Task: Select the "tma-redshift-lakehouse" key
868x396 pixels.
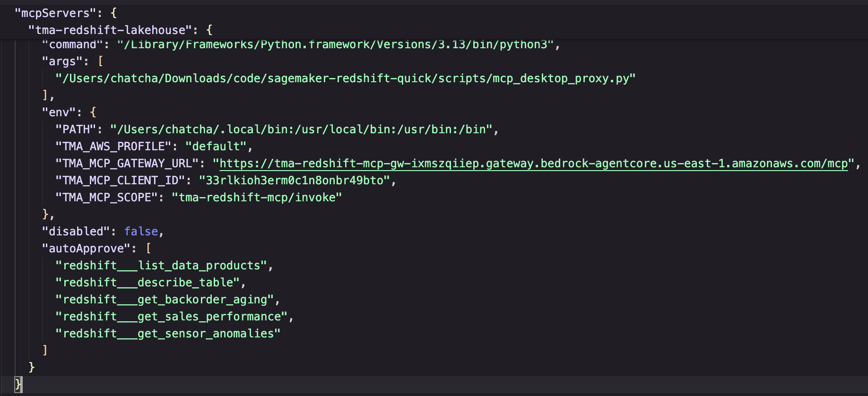Action: click(110, 30)
